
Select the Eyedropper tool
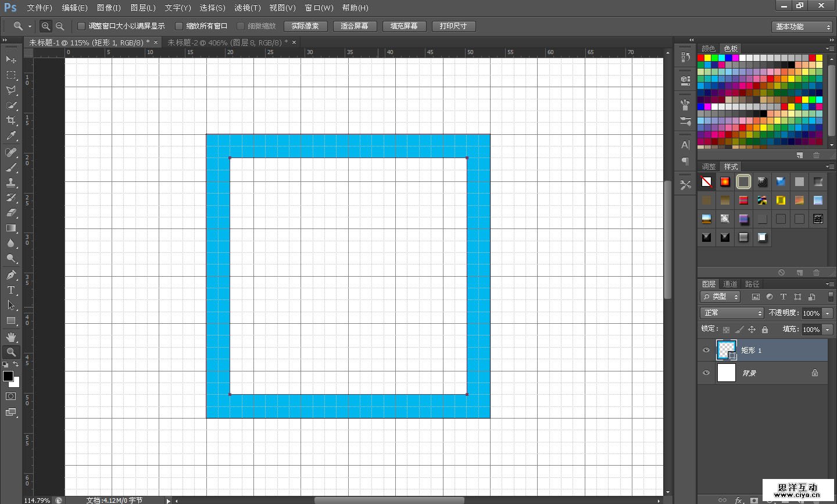pos(10,136)
